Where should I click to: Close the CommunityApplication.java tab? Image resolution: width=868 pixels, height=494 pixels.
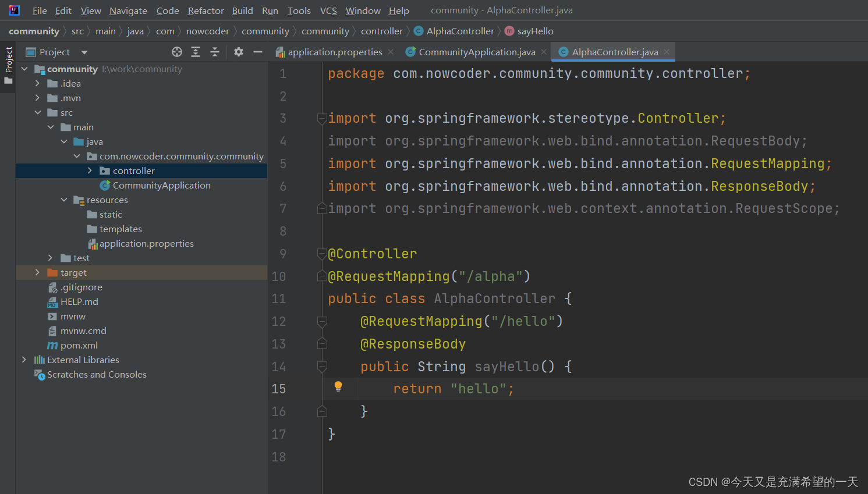(544, 52)
